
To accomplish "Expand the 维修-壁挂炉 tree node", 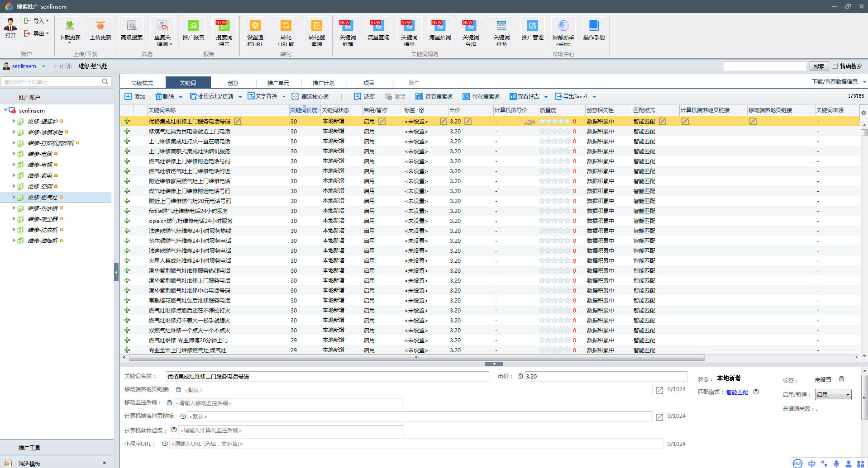I will pyautogui.click(x=14, y=121).
